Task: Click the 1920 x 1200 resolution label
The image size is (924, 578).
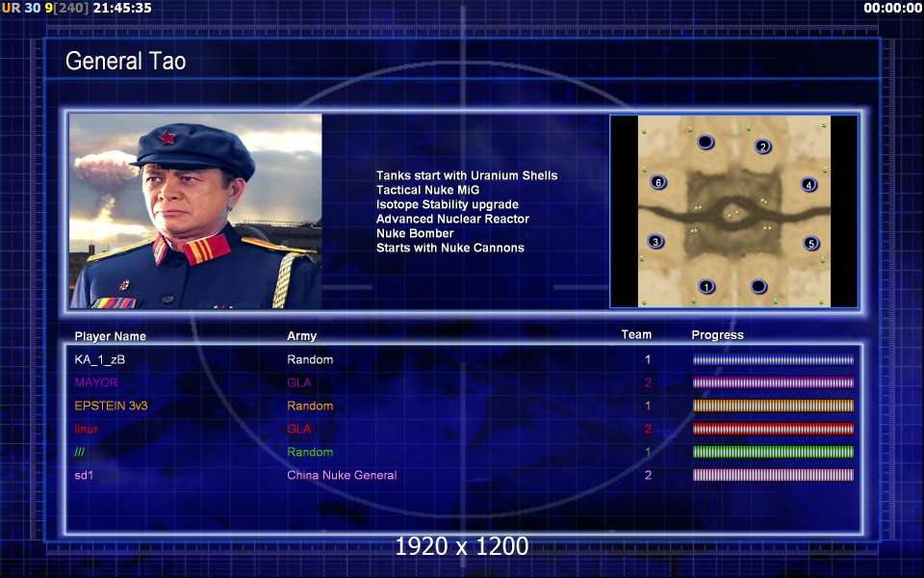Action: (x=462, y=546)
